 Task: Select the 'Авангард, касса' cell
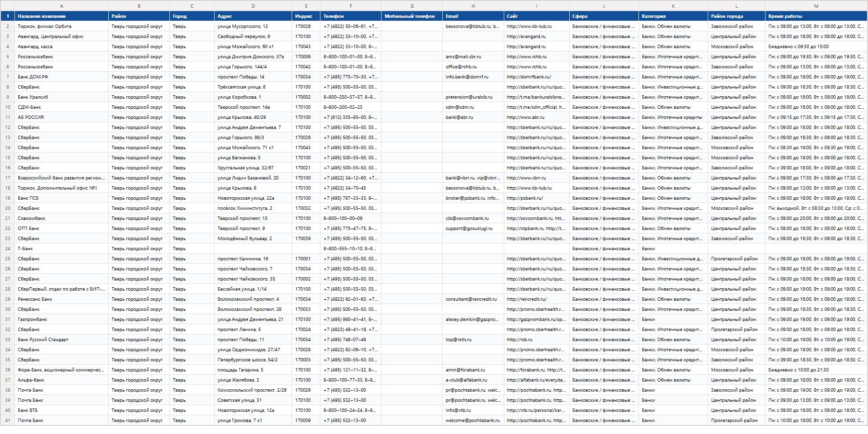coord(62,47)
